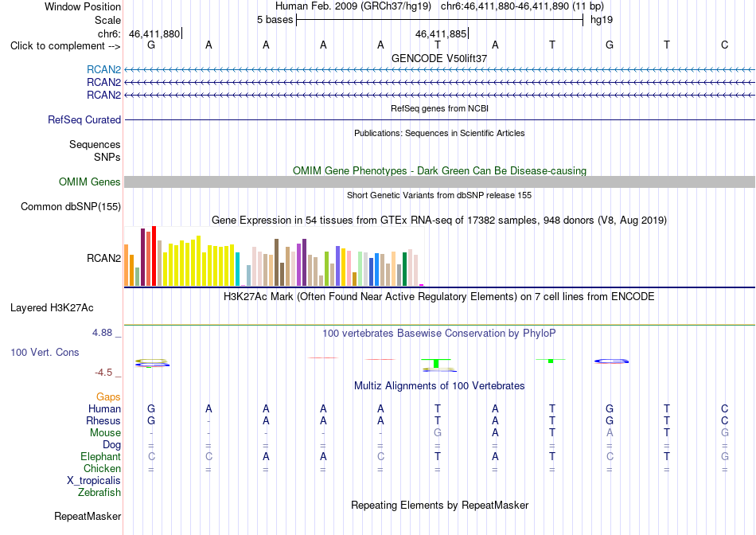Click 'Click to complement -->' to flip bases

65,46
